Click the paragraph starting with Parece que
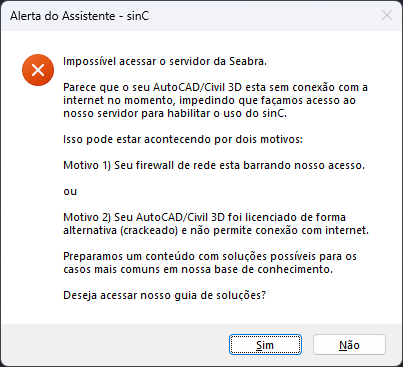Screen dimensions: 403x367 coord(216,100)
